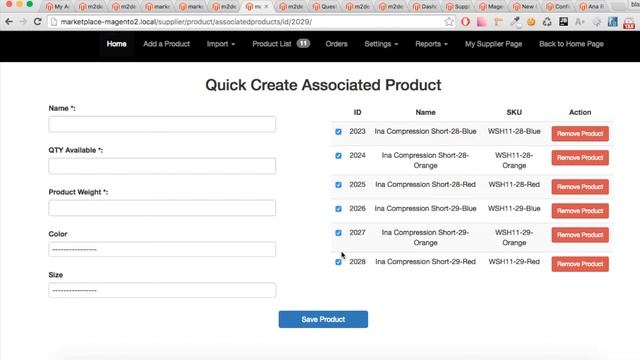Click SKU text 'WSH11-28-Blue'
This screenshot has height=360, width=640.
(x=514, y=131)
